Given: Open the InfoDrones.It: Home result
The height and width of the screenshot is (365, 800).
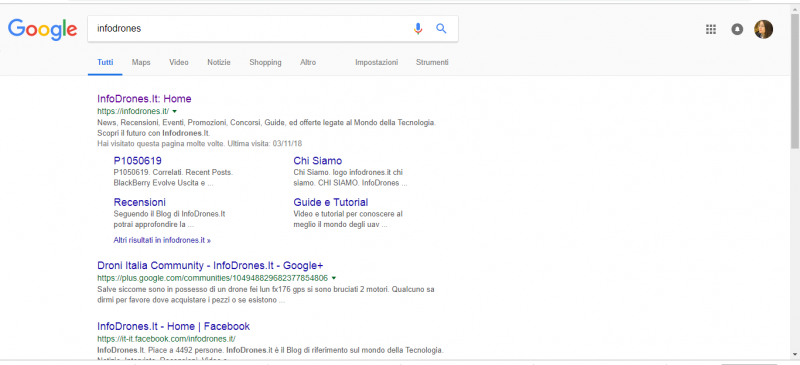Looking at the screenshot, I should pyautogui.click(x=144, y=99).
